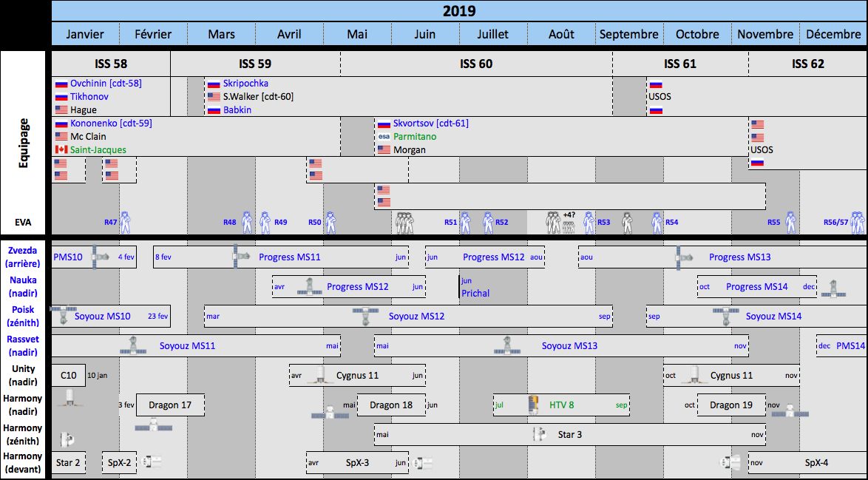Click the Star 2 bar
The image size is (868, 480).
pyautogui.click(x=69, y=462)
